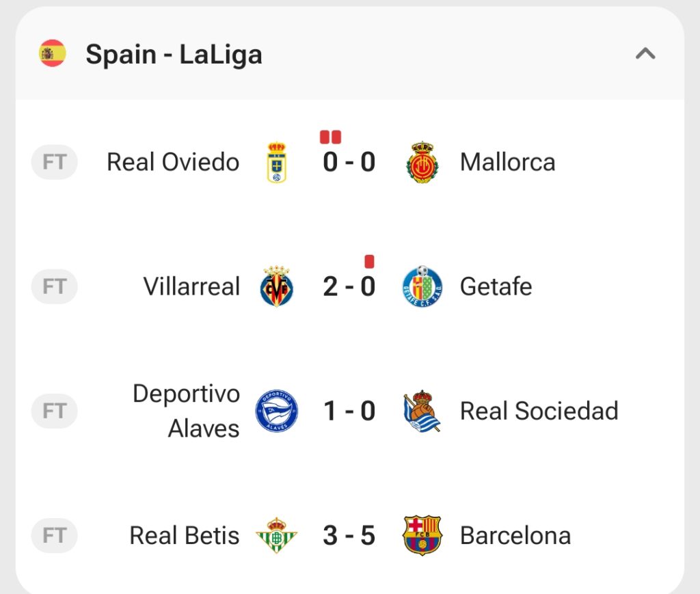This screenshot has height=594, width=700.
Task: Click Real Oviedo's two red cards indicator
Action: pos(330,137)
